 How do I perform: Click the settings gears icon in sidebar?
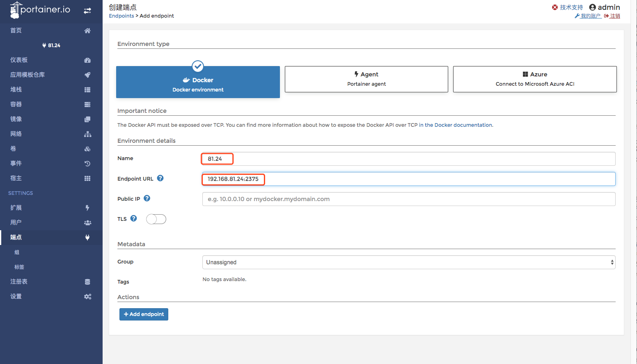click(87, 297)
